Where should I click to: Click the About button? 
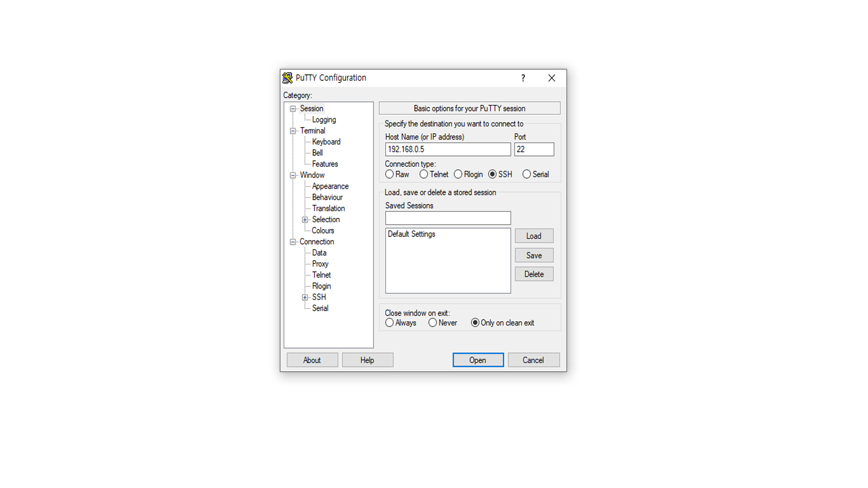click(312, 360)
